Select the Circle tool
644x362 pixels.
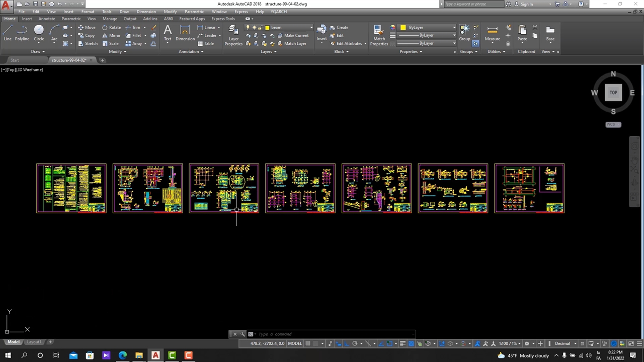(39, 33)
